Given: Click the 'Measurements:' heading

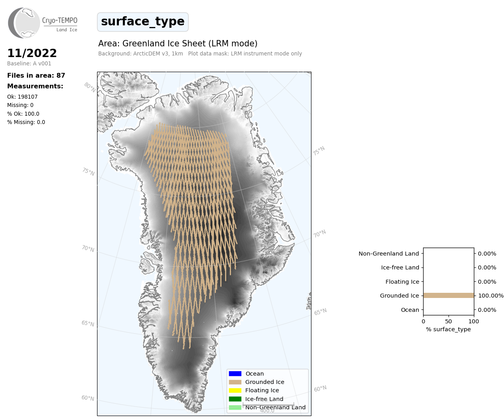Looking at the screenshot, I should click(35, 86).
